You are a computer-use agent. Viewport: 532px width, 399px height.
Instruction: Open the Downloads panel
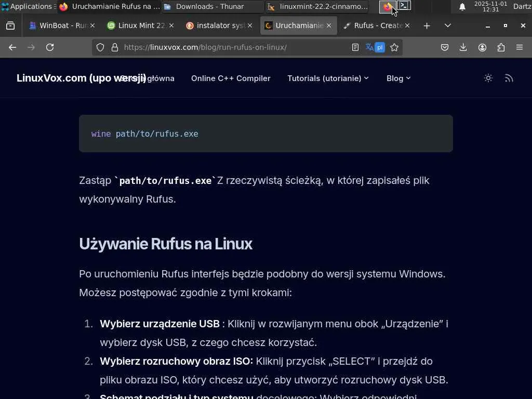point(463,47)
